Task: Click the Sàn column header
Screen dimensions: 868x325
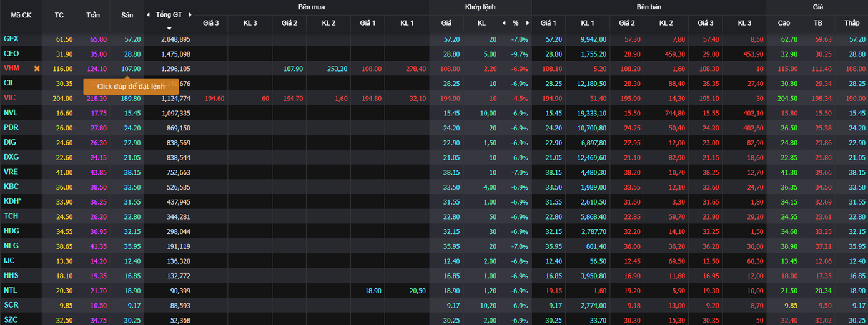Action: coord(127,15)
